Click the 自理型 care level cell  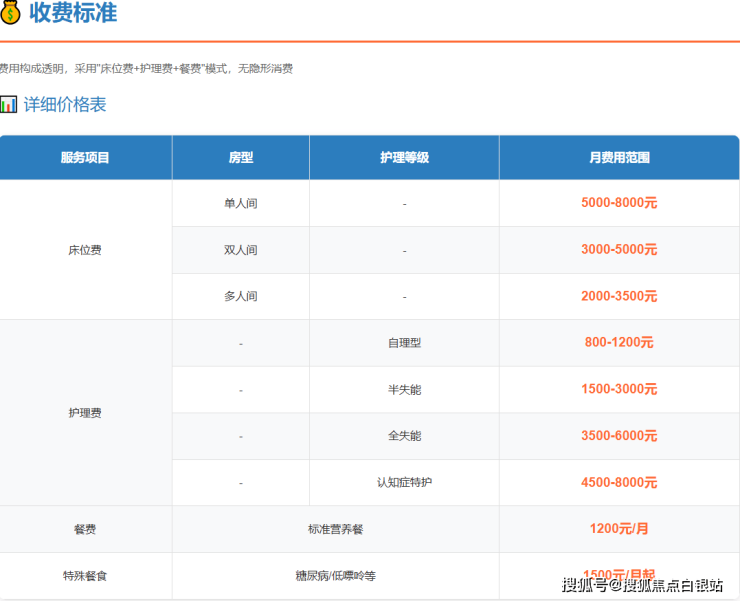click(404, 343)
